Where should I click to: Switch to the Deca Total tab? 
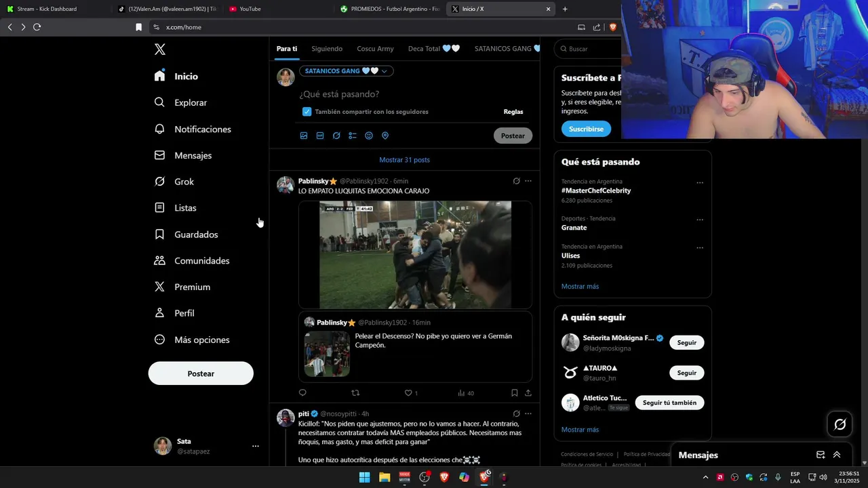pyautogui.click(x=434, y=49)
